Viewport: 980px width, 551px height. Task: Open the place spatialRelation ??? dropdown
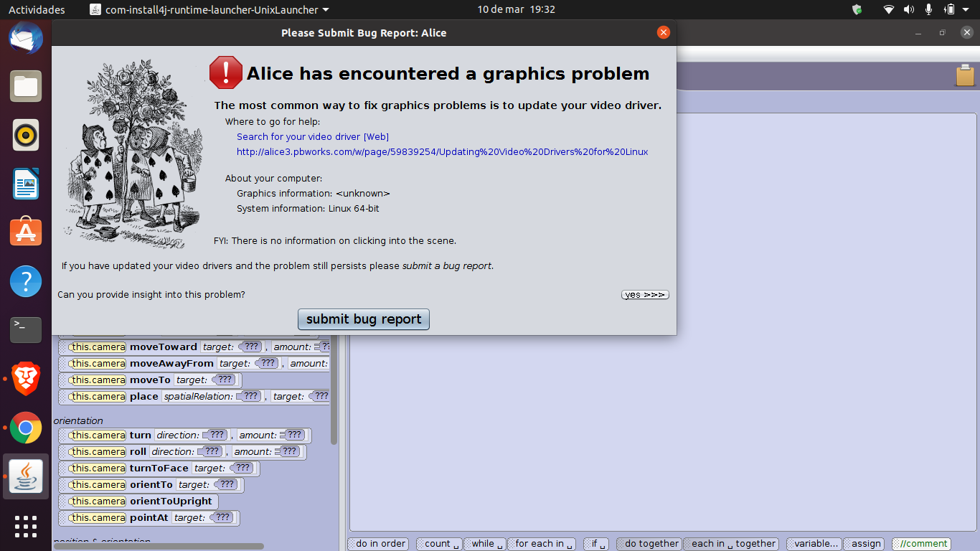250,396
